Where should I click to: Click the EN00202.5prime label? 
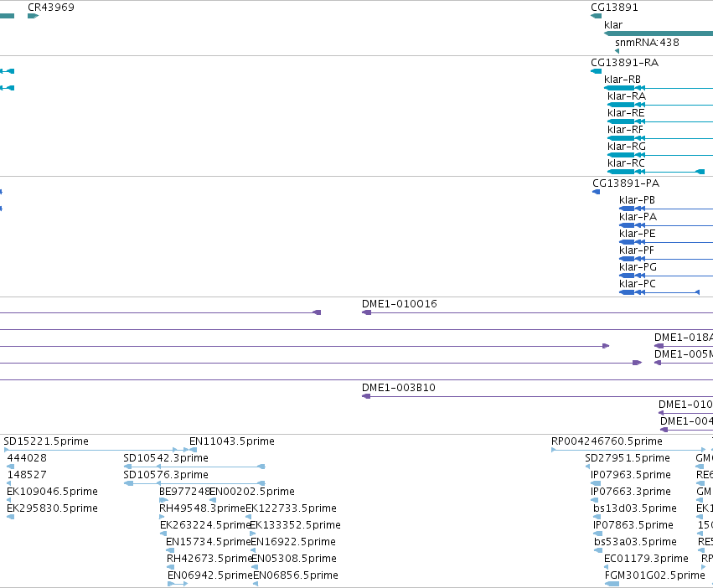252,492
